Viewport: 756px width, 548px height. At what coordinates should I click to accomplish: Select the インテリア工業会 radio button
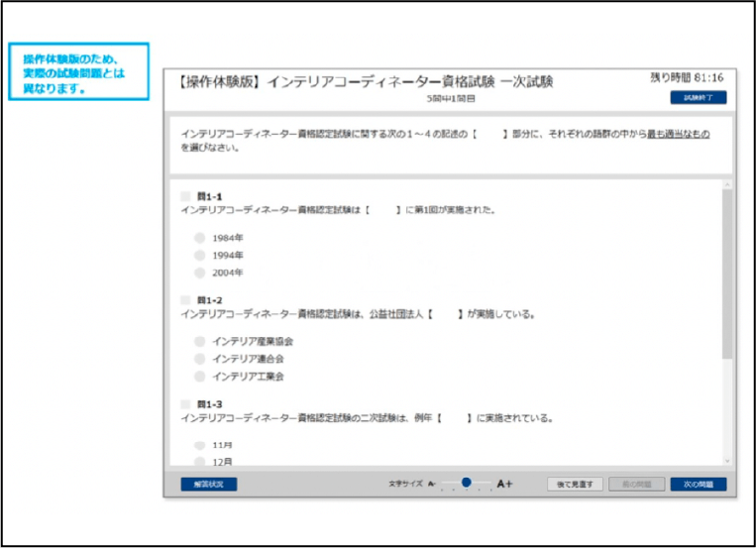[200, 377]
